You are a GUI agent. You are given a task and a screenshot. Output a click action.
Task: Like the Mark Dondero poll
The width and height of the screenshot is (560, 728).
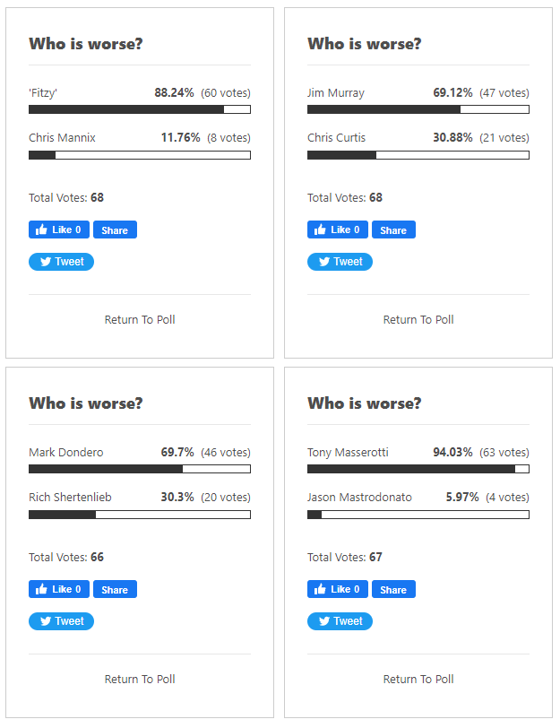coord(59,589)
